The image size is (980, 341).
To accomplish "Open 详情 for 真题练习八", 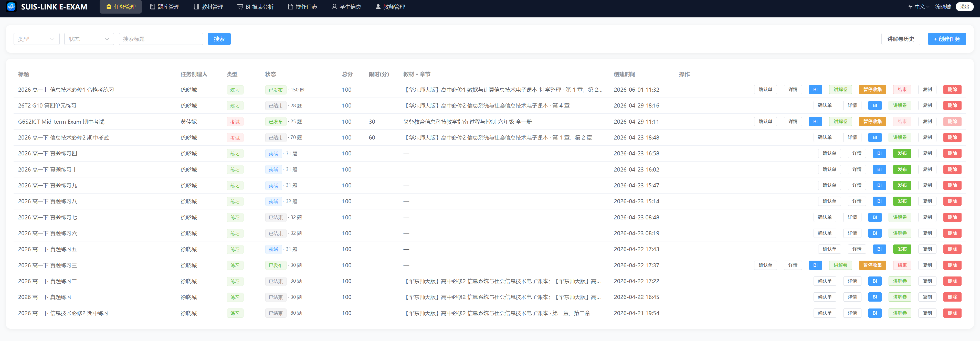I will pos(857,201).
